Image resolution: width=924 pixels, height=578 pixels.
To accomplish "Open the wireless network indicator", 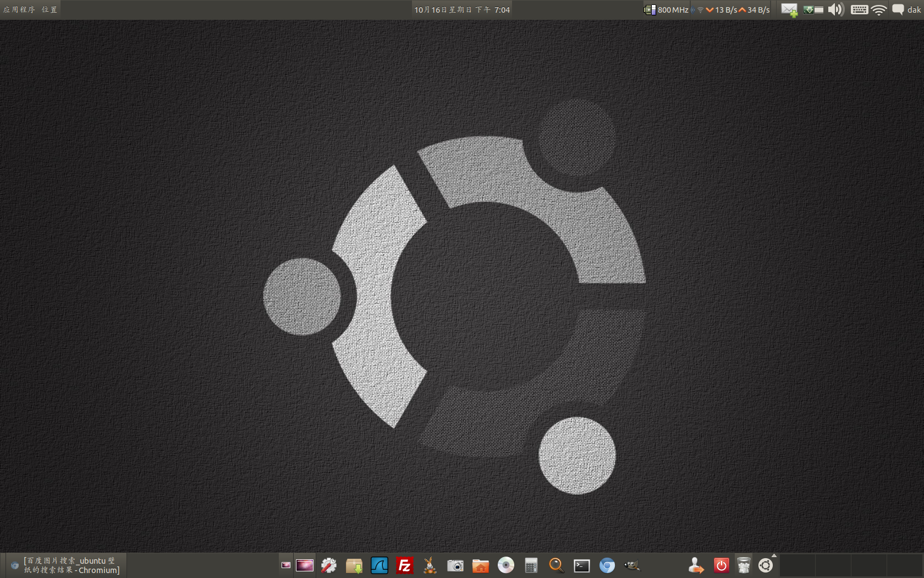I will (879, 10).
